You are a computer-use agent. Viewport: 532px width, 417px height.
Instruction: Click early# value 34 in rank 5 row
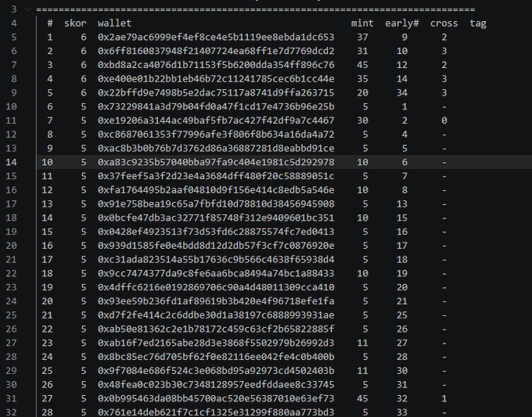(x=402, y=92)
